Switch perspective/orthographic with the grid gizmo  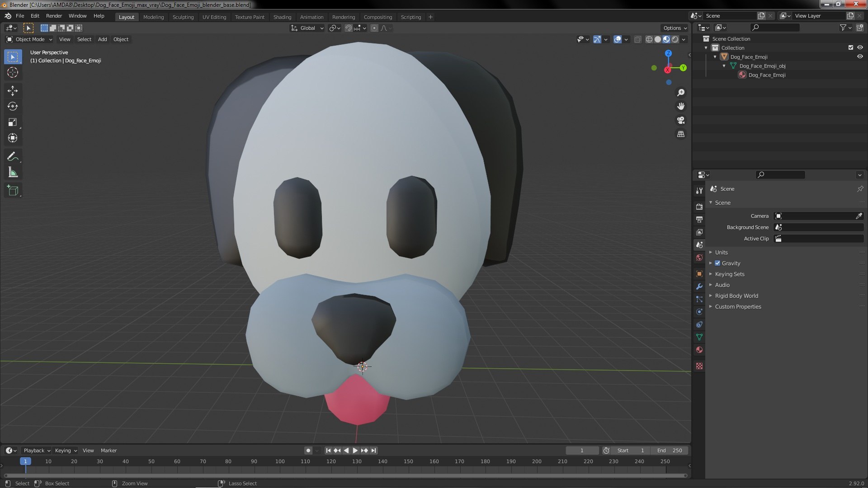click(681, 134)
